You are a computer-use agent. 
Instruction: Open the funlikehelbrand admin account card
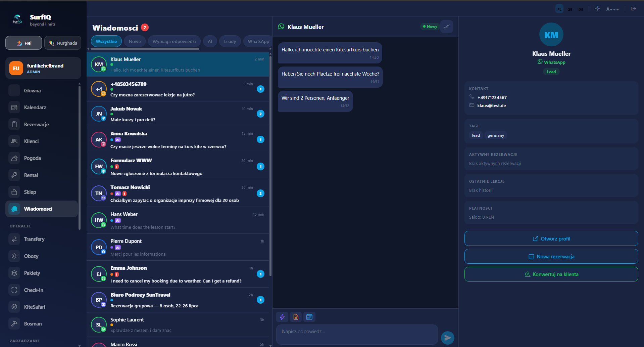(43, 68)
